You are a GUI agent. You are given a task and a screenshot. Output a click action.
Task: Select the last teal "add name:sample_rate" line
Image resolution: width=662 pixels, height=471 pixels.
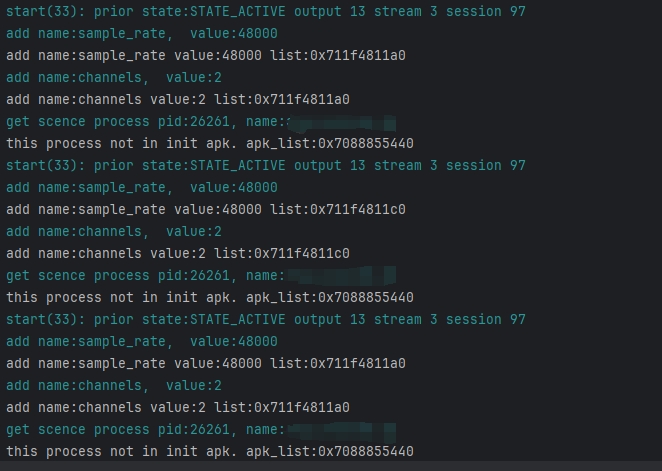tap(141, 341)
